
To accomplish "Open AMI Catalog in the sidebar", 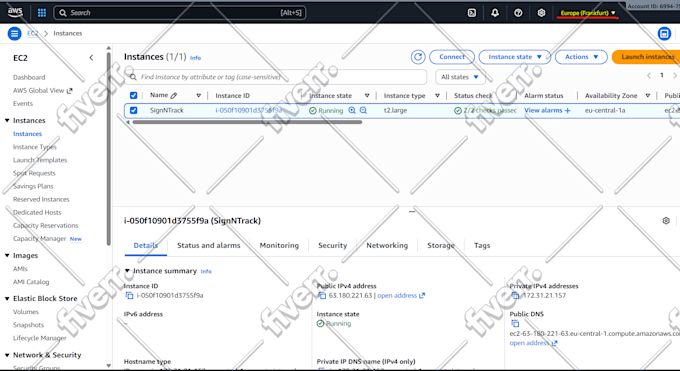I will coord(31,282).
